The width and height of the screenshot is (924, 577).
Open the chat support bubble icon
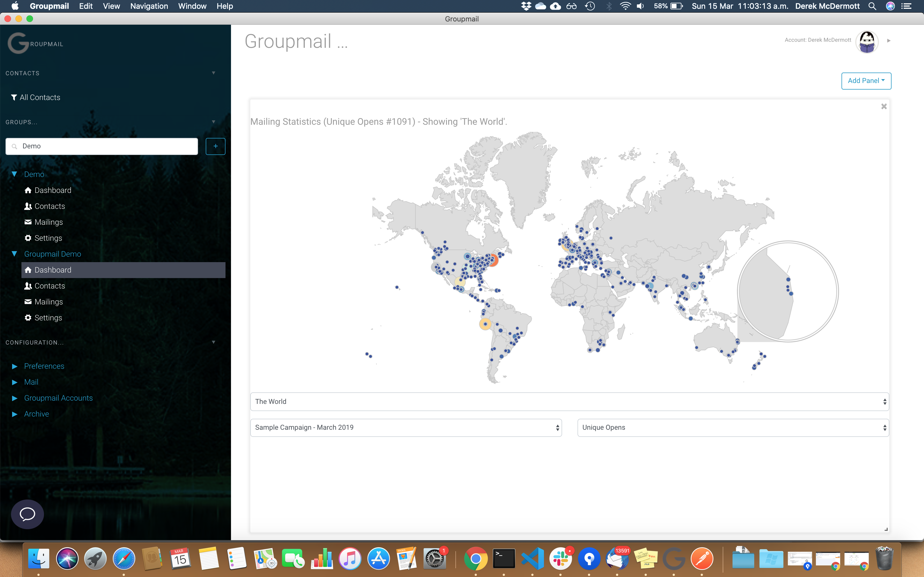point(28,514)
